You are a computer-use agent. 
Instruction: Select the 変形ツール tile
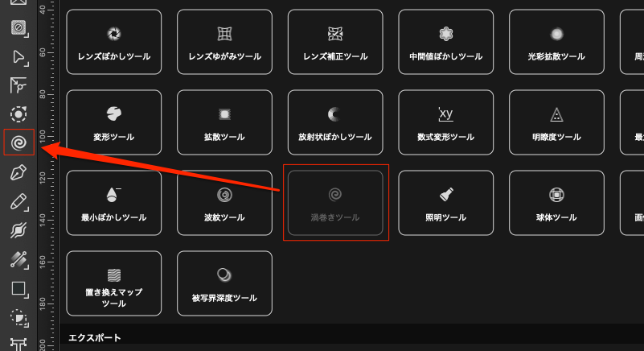(x=114, y=122)
